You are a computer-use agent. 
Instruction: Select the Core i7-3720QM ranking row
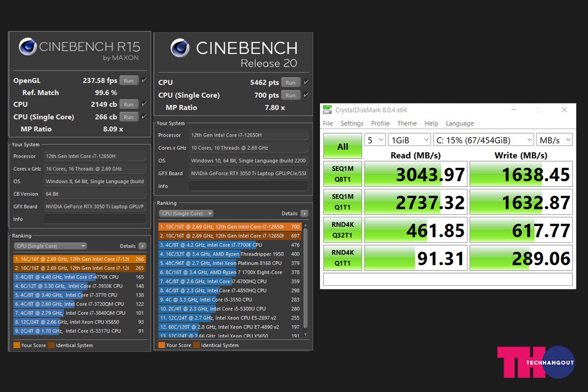tap(79, 304)
